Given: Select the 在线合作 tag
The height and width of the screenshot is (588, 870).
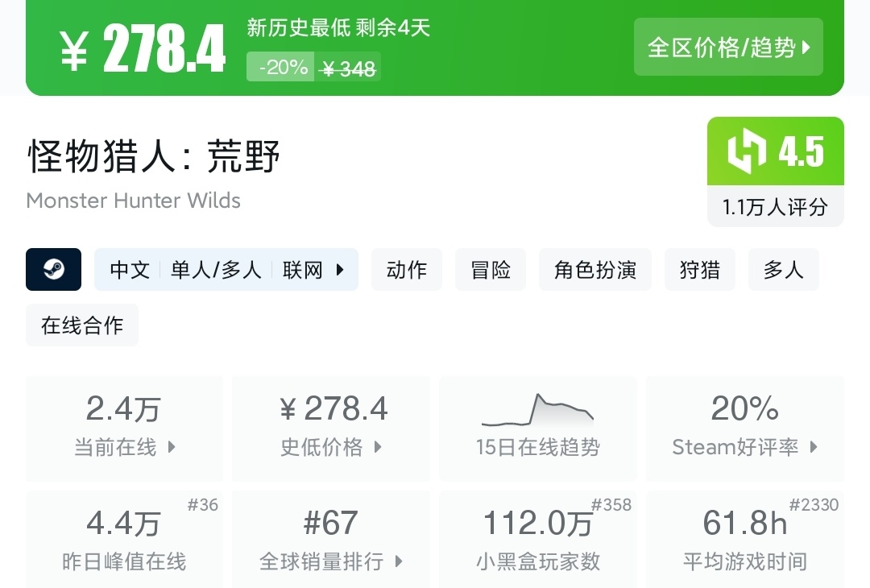Looking at the screenshot, I should tap(82, 325).
